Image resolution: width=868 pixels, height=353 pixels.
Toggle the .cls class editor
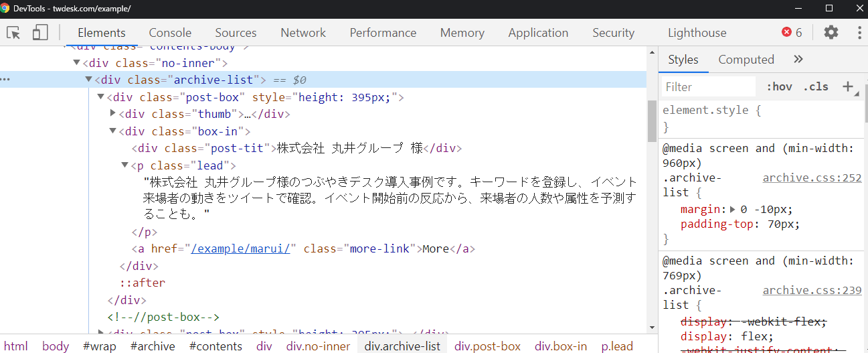[x=816, y=86]
